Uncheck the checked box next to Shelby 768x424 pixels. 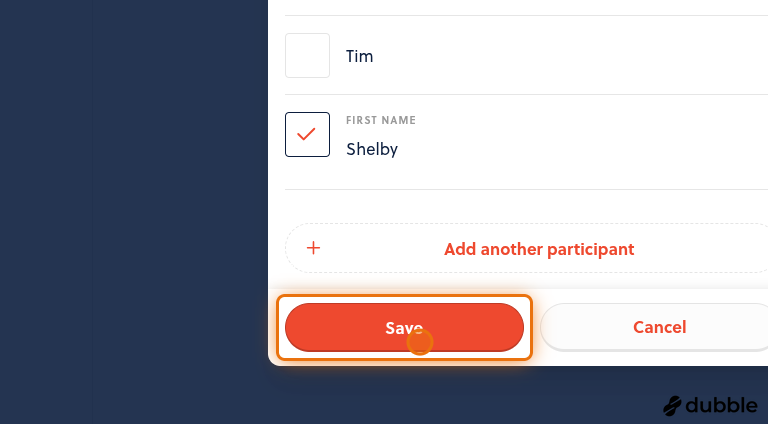coord(308,135)
